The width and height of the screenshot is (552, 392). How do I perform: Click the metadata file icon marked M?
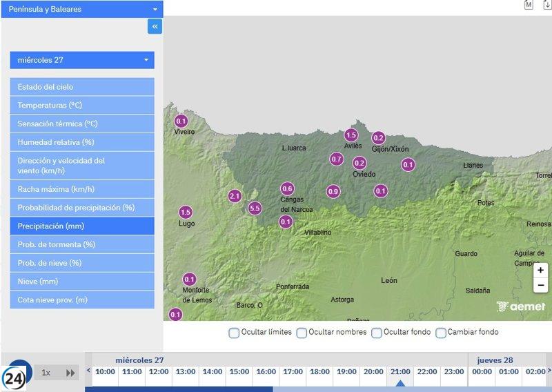[x=529, y=5]
